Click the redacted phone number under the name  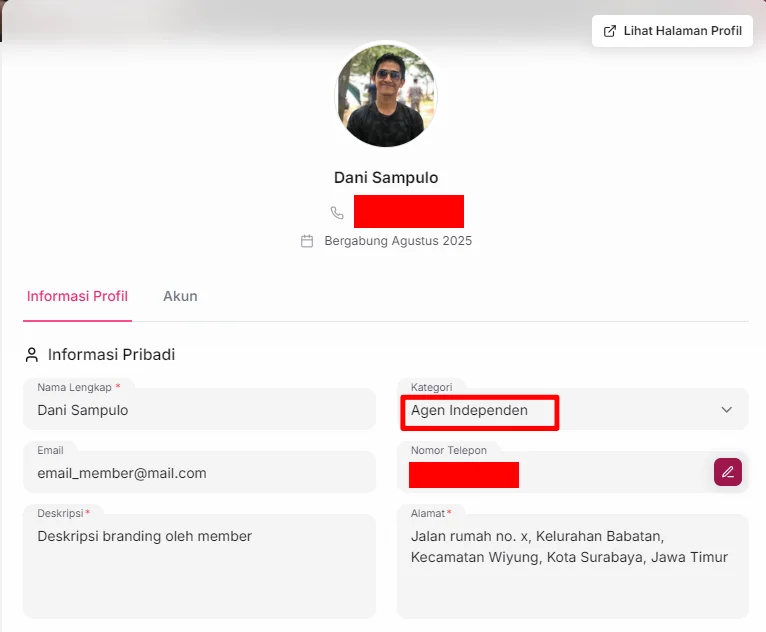pos(408,212)
